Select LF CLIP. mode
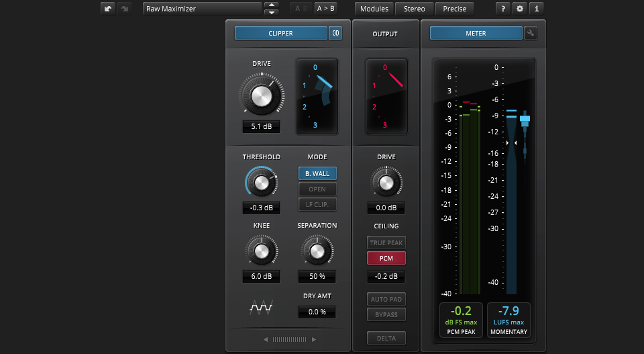This screenshot has width=644, height=354. [317, 205]
